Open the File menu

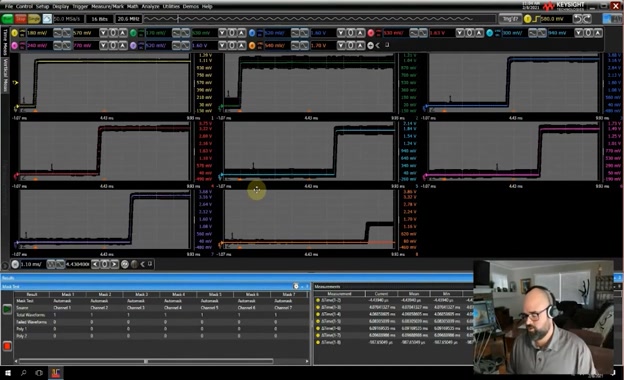tap(8, 6)
